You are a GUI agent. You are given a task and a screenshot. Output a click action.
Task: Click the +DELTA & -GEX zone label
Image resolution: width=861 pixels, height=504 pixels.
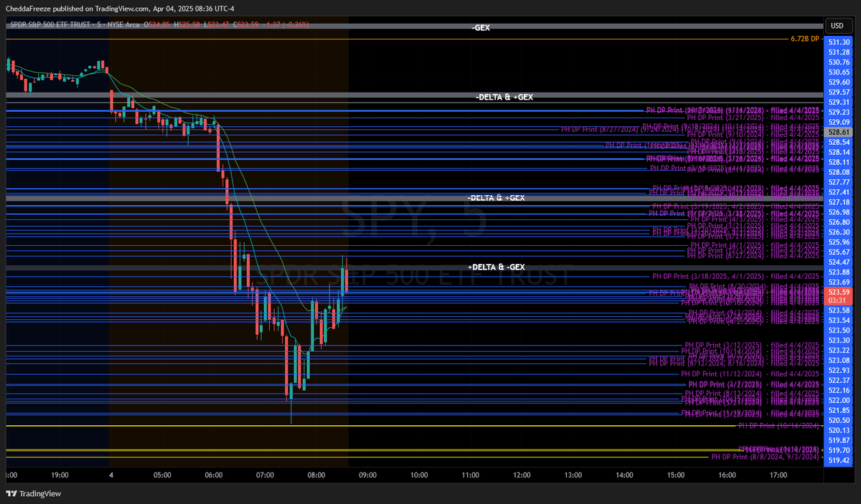496,267
